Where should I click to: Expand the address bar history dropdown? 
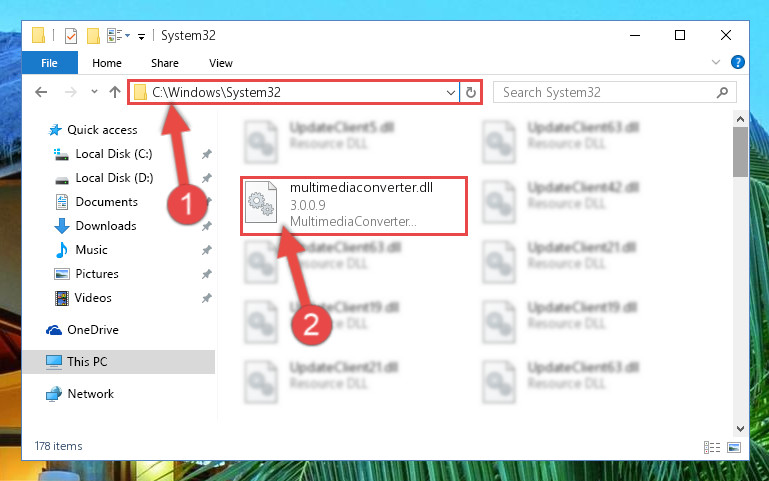[451, 92]
